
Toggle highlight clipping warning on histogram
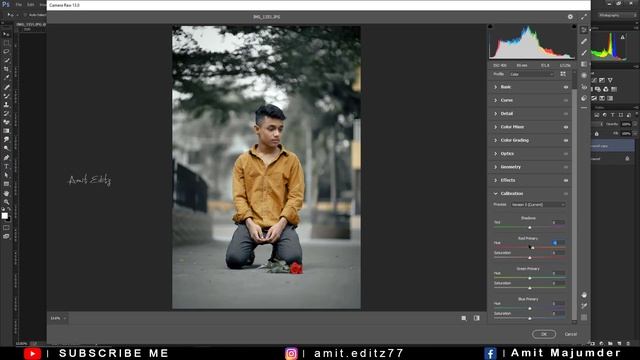click(x=574, y=27)
